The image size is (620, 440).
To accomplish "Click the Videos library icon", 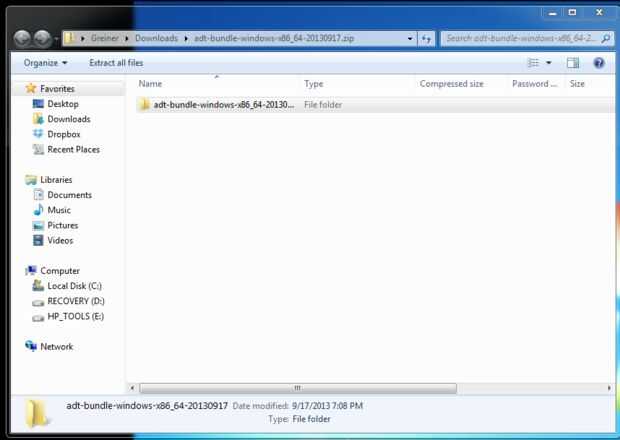I will click(38, 240).
